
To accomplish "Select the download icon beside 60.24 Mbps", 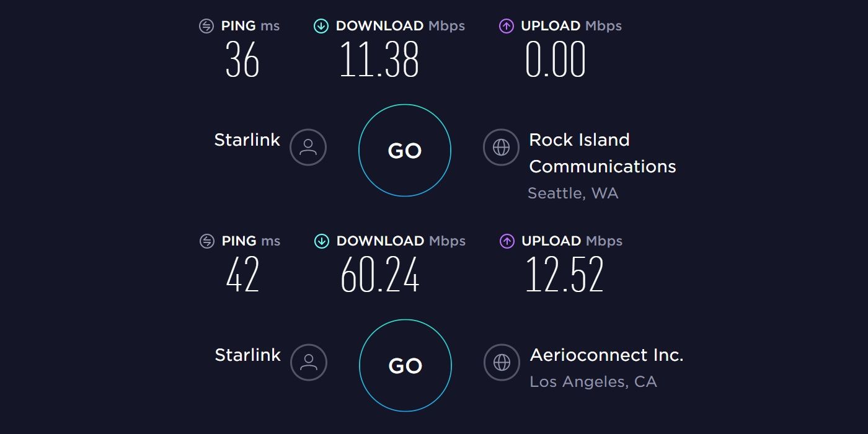I will click(x=321, y=241).
